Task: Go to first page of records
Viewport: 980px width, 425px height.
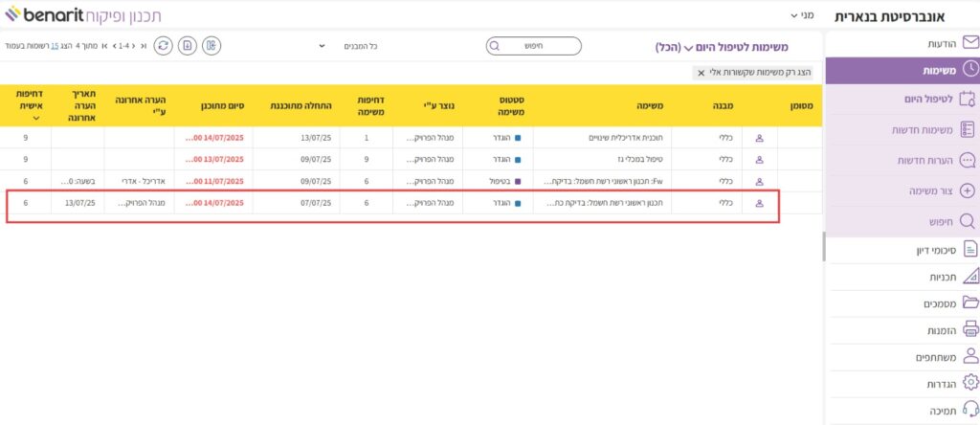Action: pyautogui.click(x=144, y=45)
